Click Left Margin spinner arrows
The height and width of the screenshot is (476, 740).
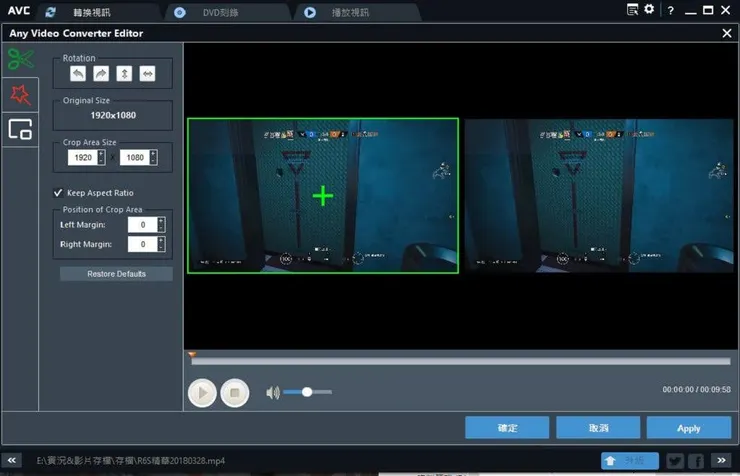point(161,225)
